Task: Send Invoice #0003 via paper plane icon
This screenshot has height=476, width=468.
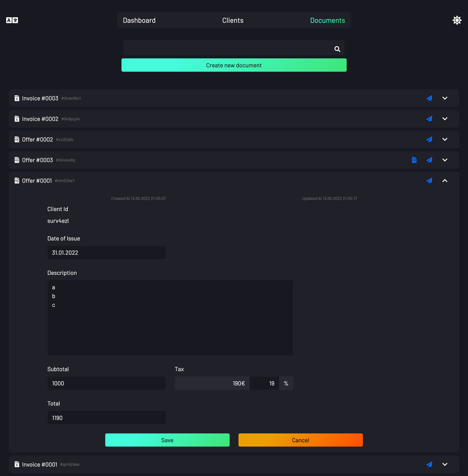Action: [x=429, y=98]
